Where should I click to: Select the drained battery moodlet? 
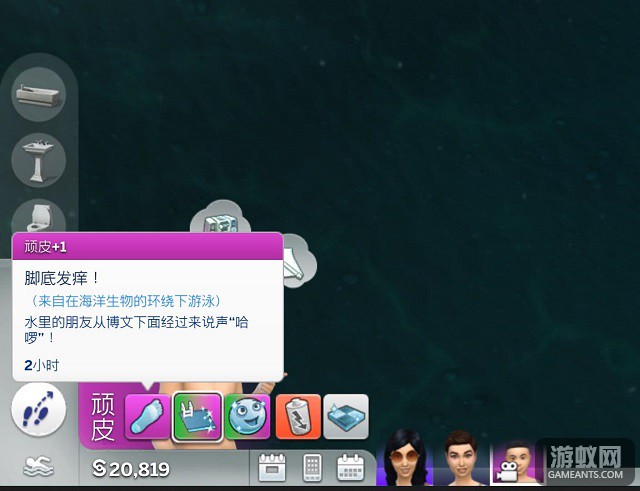coord(298,417)
